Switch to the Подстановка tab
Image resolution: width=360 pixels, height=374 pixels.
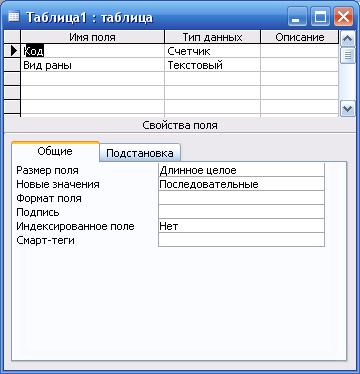pos(140,153)
